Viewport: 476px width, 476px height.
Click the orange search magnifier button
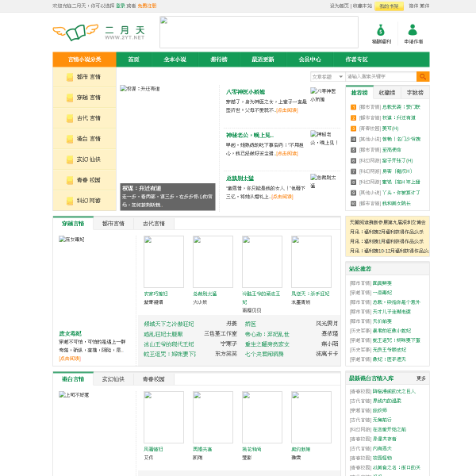click(x=423, y=76)
